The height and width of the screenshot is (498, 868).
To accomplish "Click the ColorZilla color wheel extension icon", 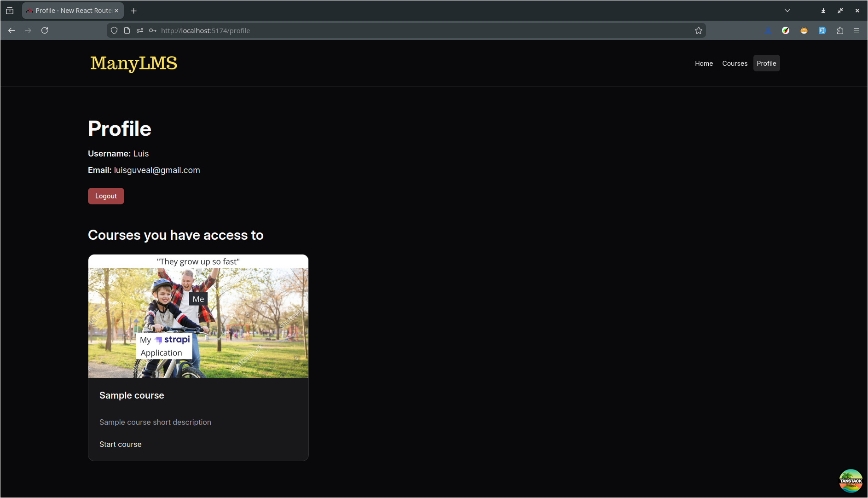I will tap(786, 30).
